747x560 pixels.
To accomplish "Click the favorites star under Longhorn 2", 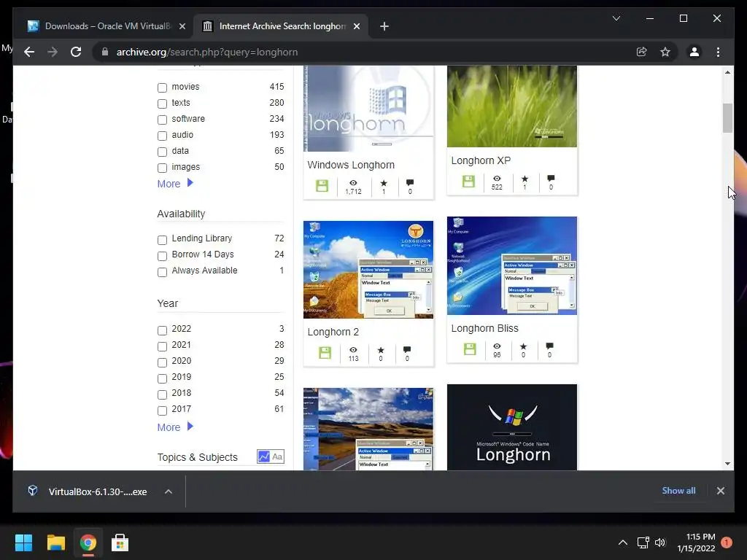I will (x=381, y=350).
